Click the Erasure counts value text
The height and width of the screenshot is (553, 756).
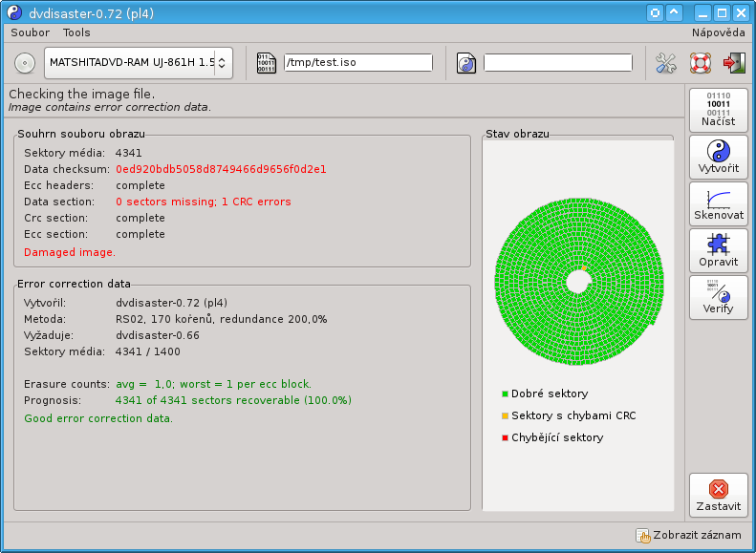click(x=213, y=384)
